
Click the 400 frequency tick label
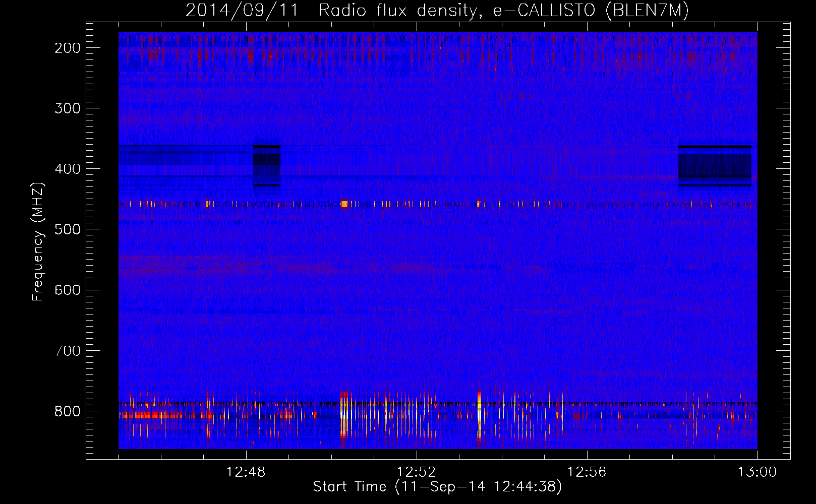point(68,169)
